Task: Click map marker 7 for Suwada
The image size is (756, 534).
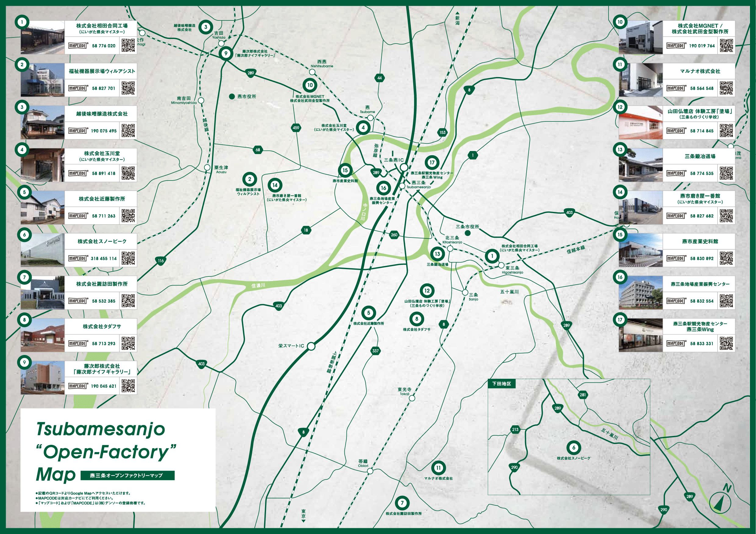Action: (402, 503)
